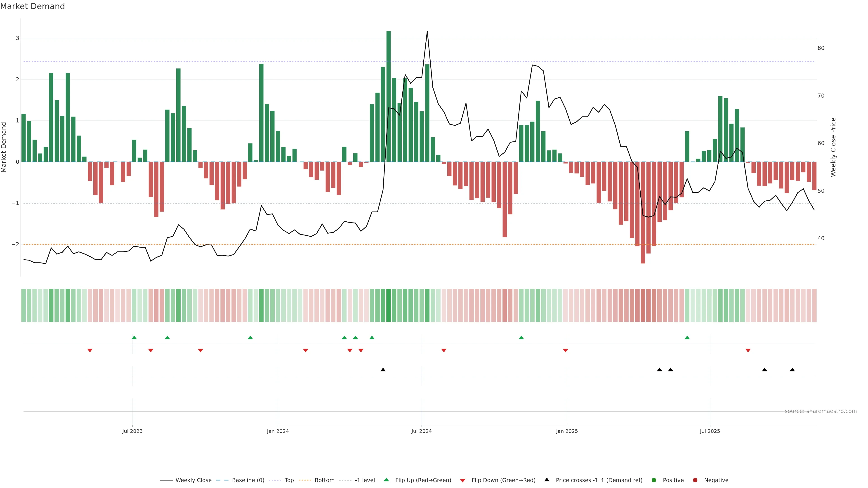Click the -1 level legend entry
The width and height of the screenshot is (868, 488).
[x=365, y=480]
